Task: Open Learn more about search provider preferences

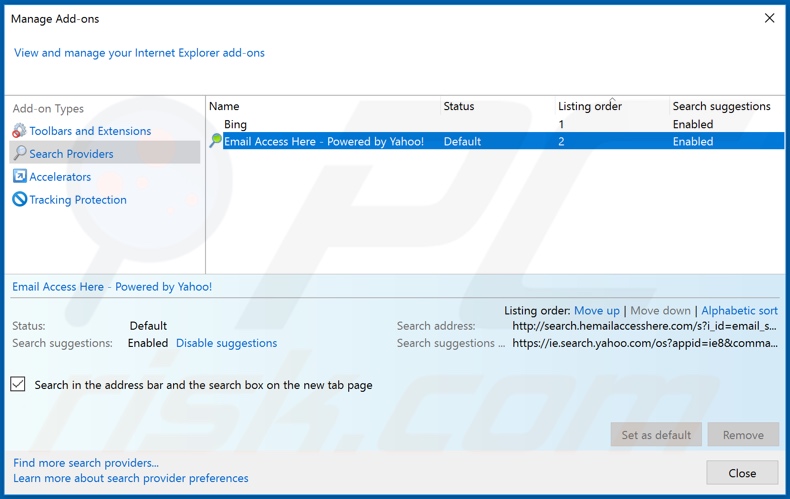Action: coord(130,478)
